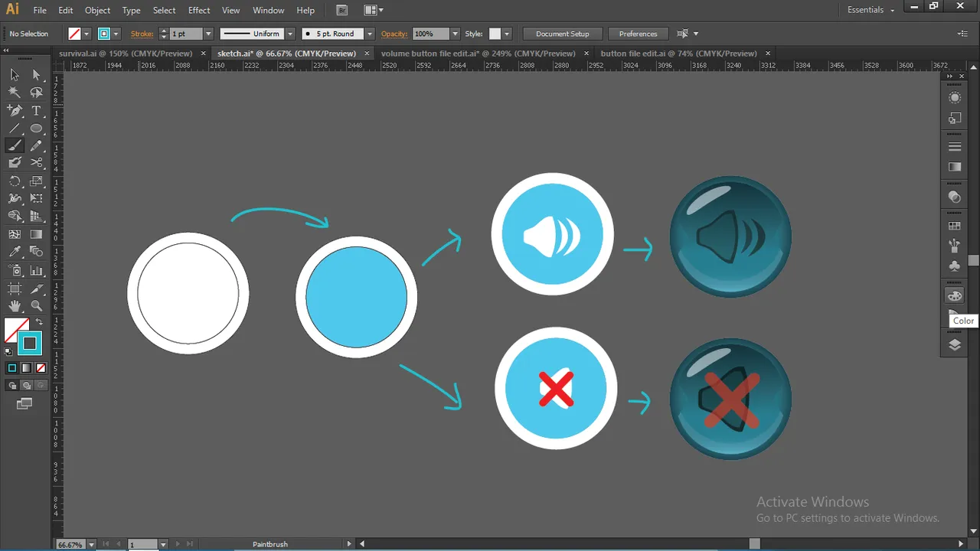Open 5 pt. Round brush definition dropdown
The width and height of the screenshot is (980, 551).
[x=370, y=34]
